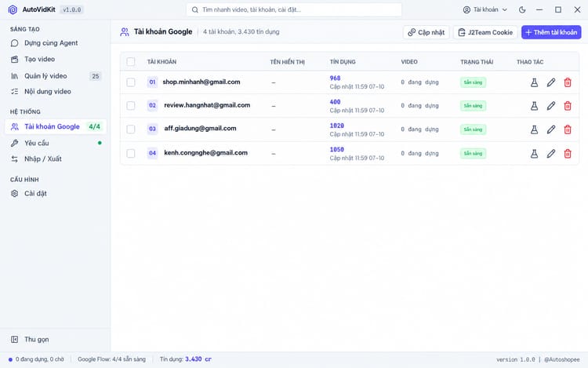Open Quản lý video section
This screenshot has width=588, height=368.
56,76
